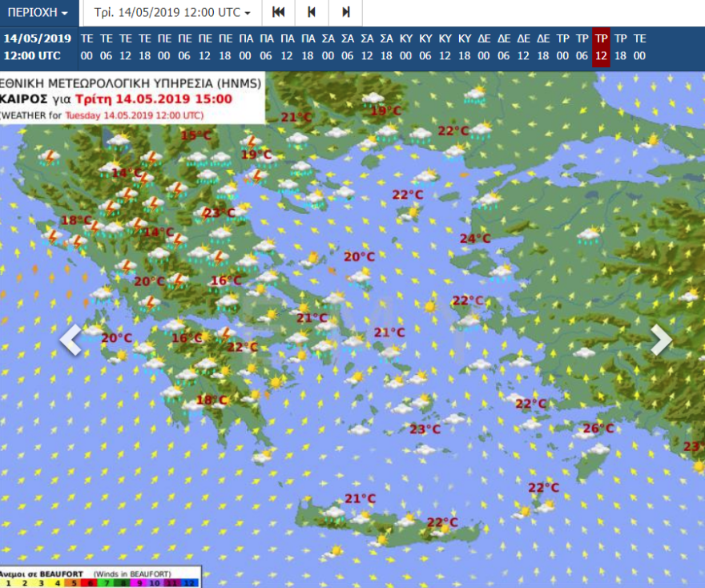Image resolution: width=705 pixels, height=588 pixels.
Task: Switch to ΠΕ 12 forecast time slot
Action: coord(204,46)
